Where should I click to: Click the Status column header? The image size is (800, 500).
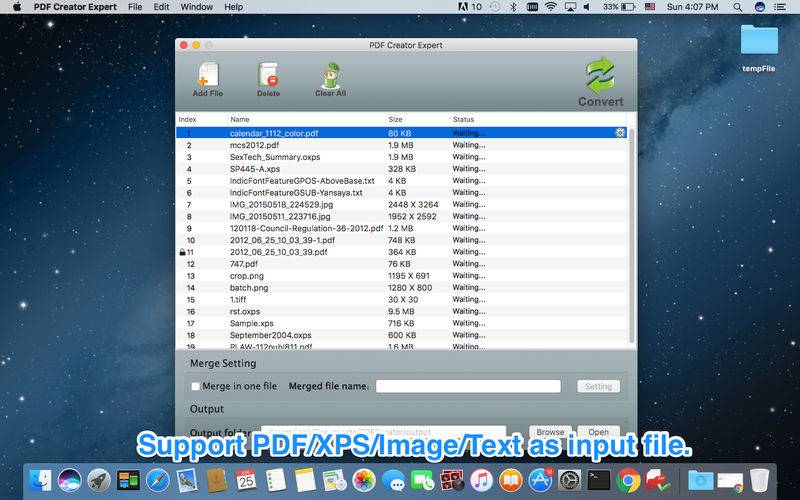(463, 119)
